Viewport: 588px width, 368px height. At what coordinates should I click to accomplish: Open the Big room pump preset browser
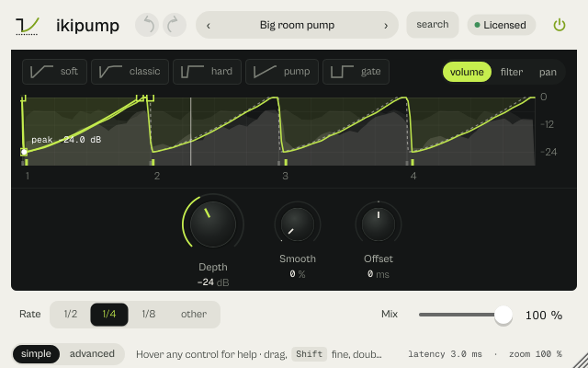pyautogui.click(x=297, y=25)
